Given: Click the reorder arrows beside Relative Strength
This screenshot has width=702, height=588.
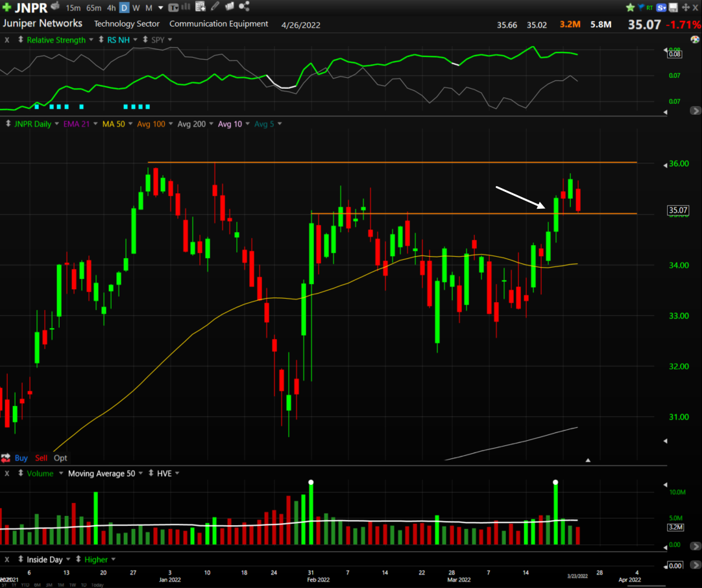Looking at the screenshot, I should [21, 40].
